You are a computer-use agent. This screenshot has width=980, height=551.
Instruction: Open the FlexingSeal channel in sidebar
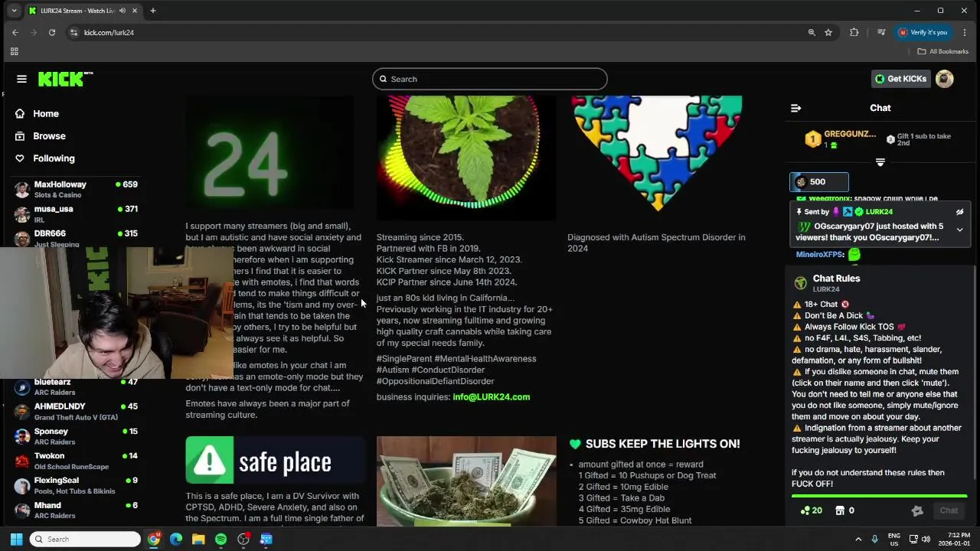pos(77,485)
